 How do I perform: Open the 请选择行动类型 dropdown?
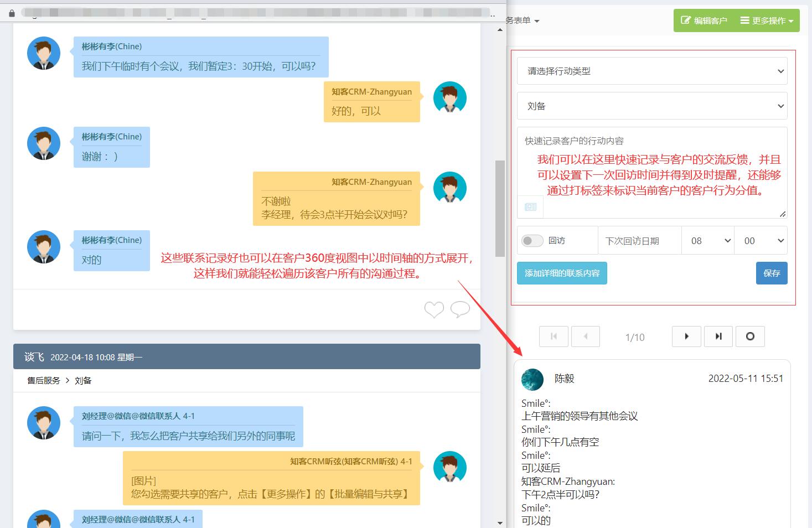652,71
